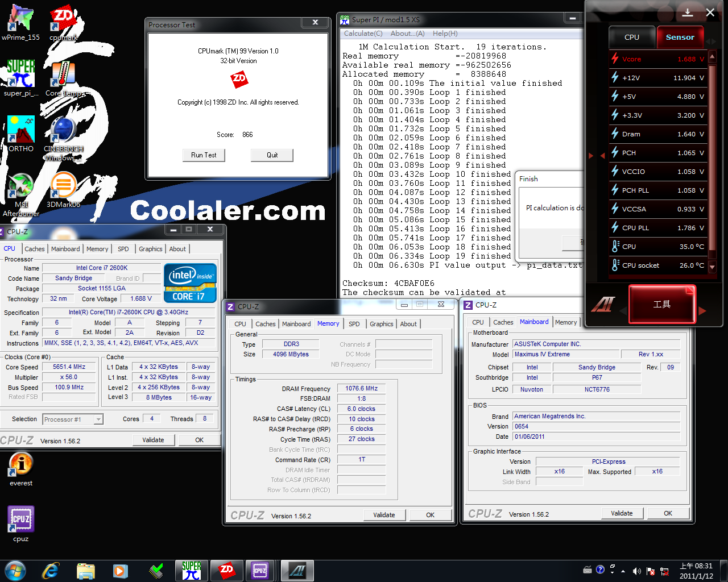Launch the MSI Afterburner desktop icon
This screenshot has height=582, width=728.
(x=20, y=194)
